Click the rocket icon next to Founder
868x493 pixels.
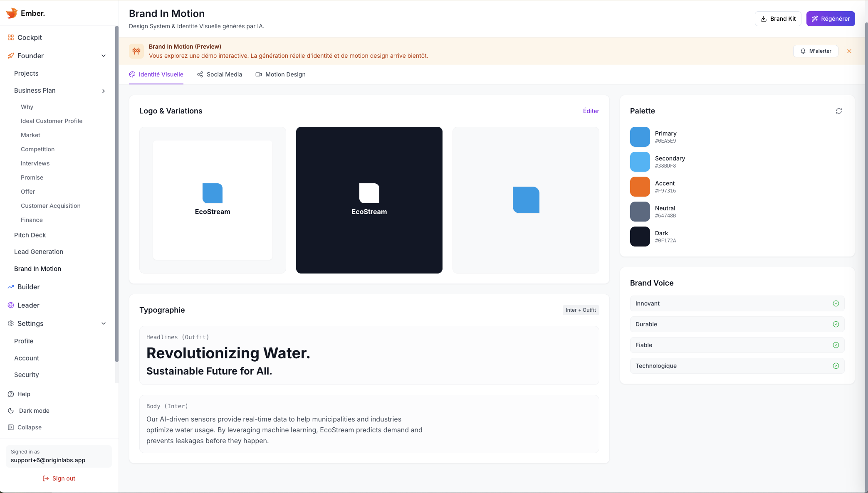pos(10,56)
